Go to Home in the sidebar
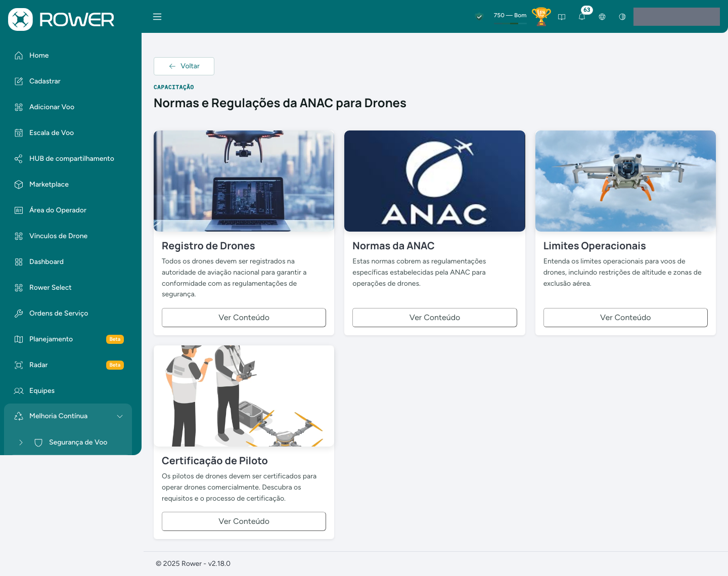728x576 pixels. [x=68, y=56]
